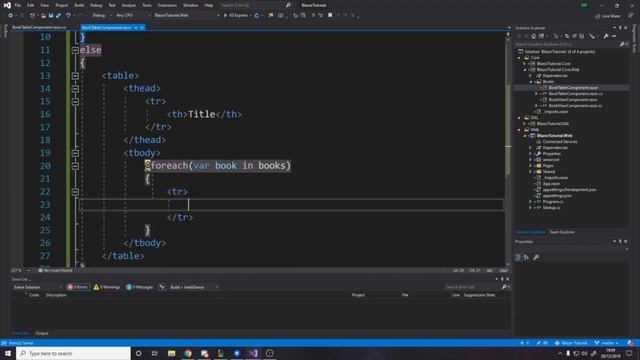
Task: Click the Navigate Backward toolbar icon
Action: pyautogui.click(x=11, y=16)
